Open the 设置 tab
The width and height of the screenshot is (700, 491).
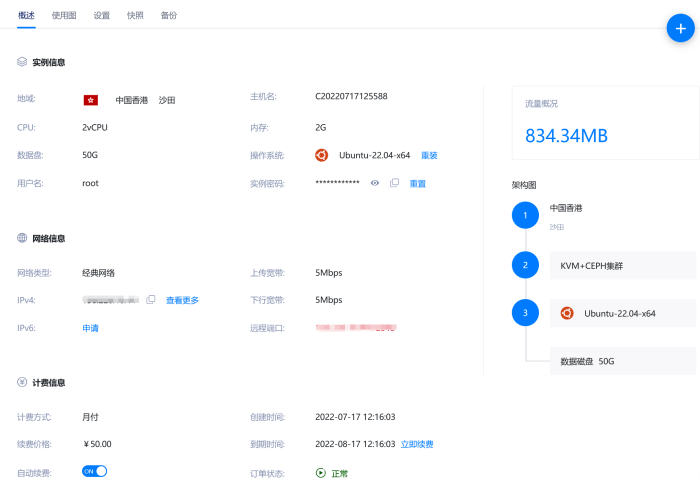102,16
